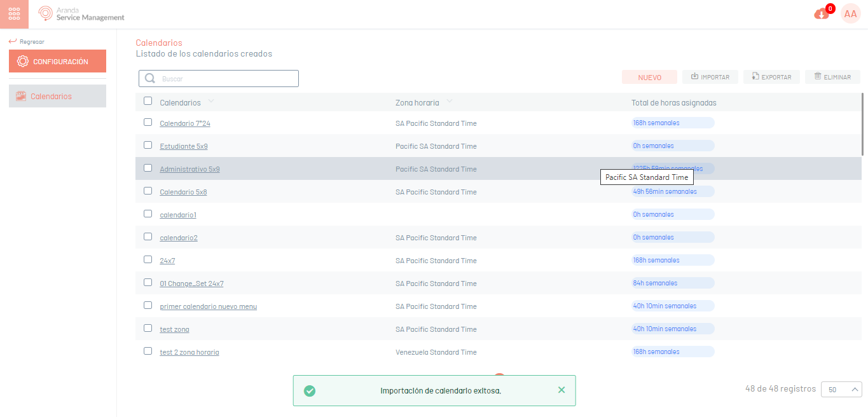Open the test zona link
The image size is (868, 417).
click(x=174, y=329)
